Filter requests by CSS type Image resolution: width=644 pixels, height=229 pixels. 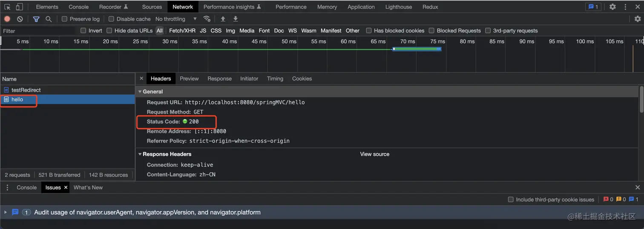(x=216, y=31)
